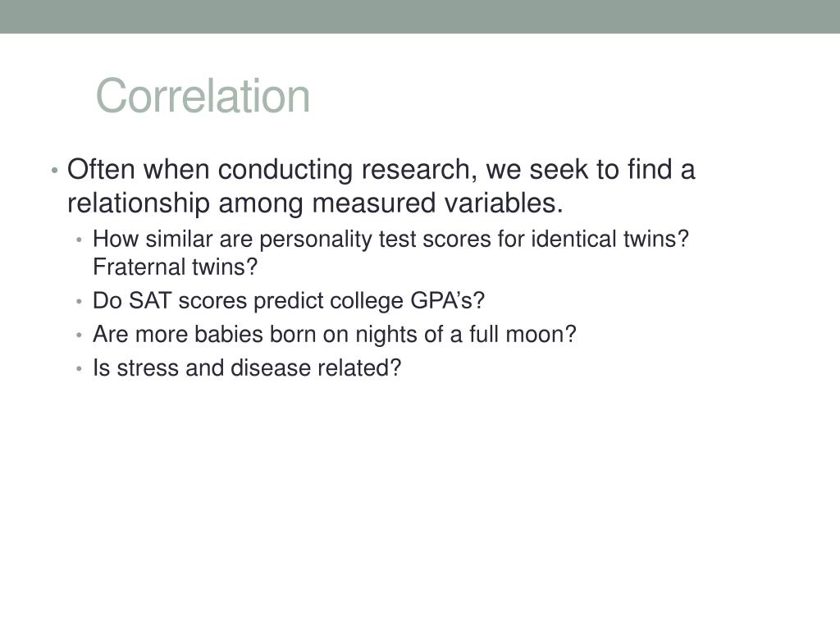The height and width of the screenshot is (630, 840).
Task: Click the gray header bar at top
Action: point(420,16)
